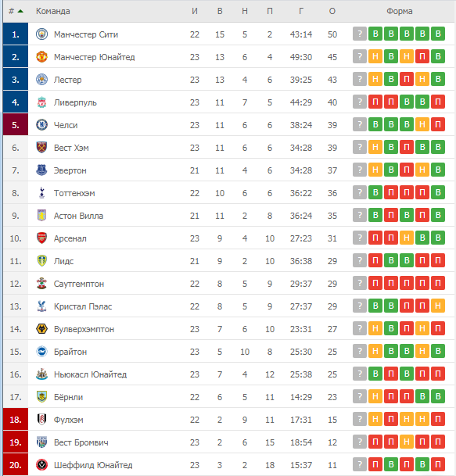This screenshot has width=456, height=476.
Task: Open the Кристал Пэлас team link
Action: click(x=83, y=306)
